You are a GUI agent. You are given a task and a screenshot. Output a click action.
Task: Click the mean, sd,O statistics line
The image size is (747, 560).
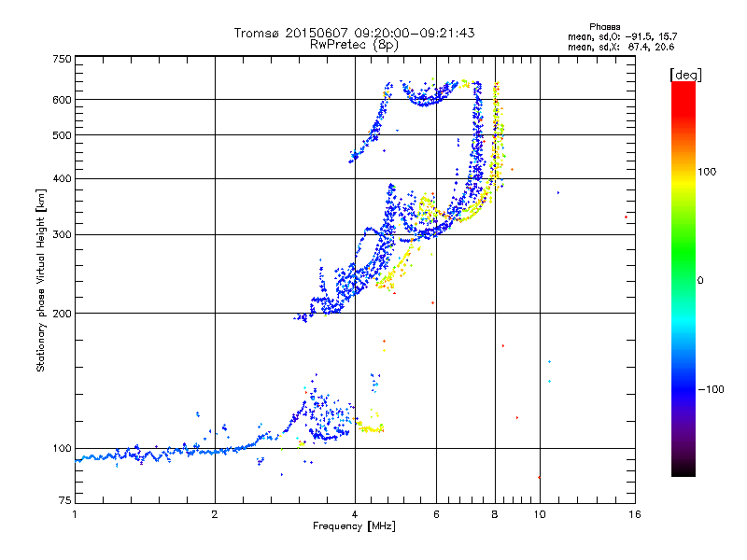[621, 36]
